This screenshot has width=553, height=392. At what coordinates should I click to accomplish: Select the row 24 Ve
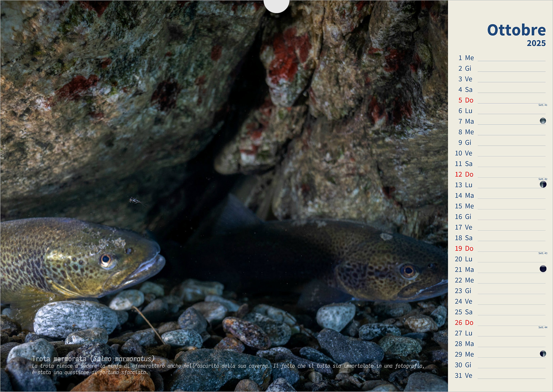500,301
